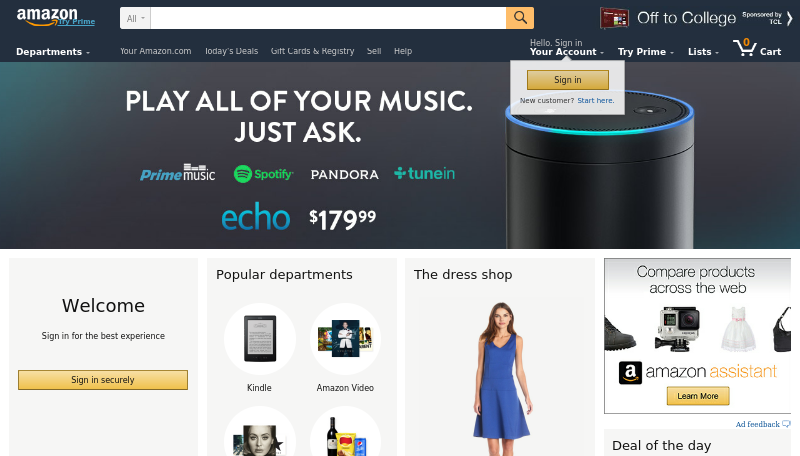Click the Help navigation link

tap(403, 51)
